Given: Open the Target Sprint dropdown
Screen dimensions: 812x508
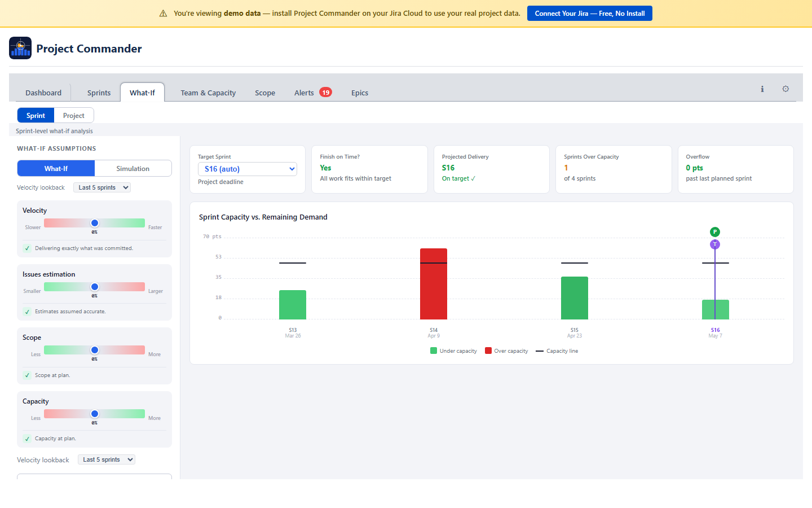Looking at the screenshot, I should pos(248,169).
